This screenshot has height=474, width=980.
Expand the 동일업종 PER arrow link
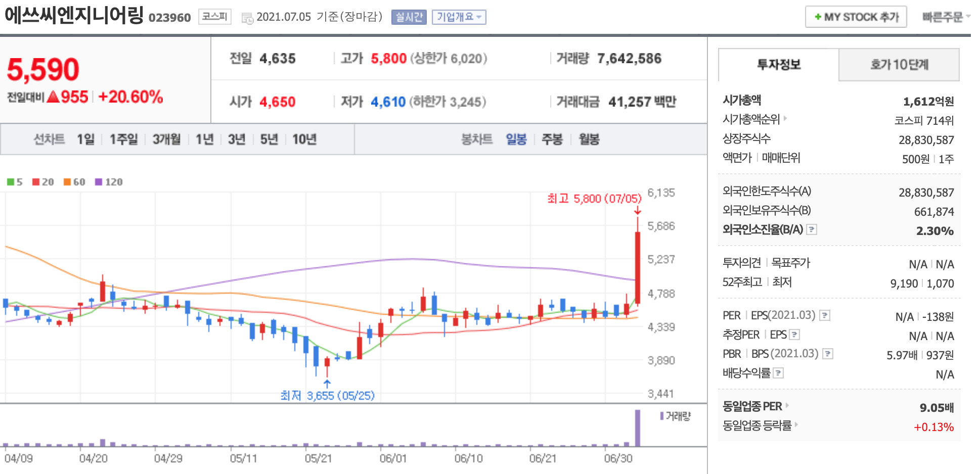[787, 405]
